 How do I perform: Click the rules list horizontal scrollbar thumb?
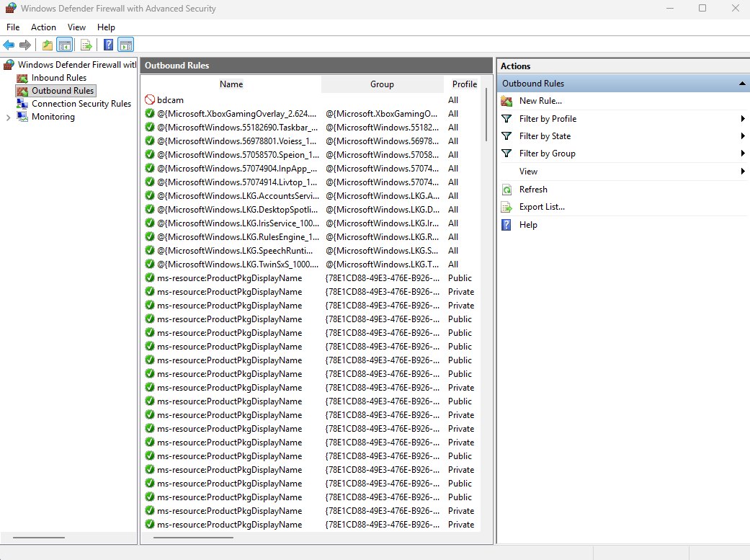193,538
